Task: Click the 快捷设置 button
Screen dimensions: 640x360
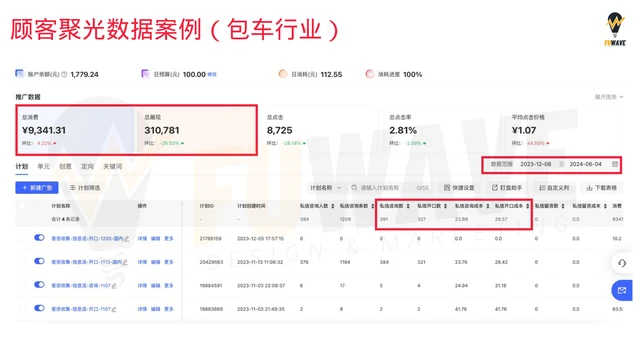Action: point(459,188)
